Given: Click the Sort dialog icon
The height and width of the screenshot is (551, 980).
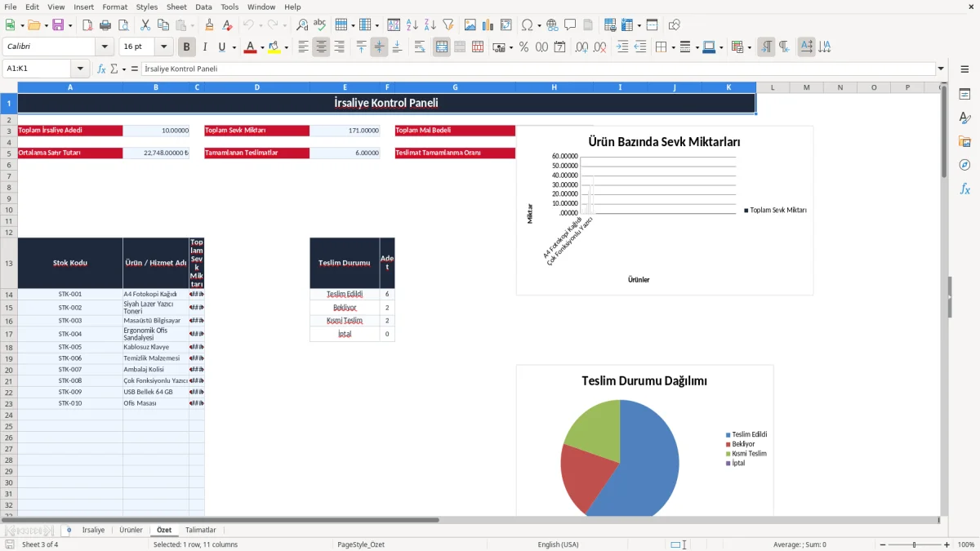Looking at the screenshot, I should click(394, 25).
